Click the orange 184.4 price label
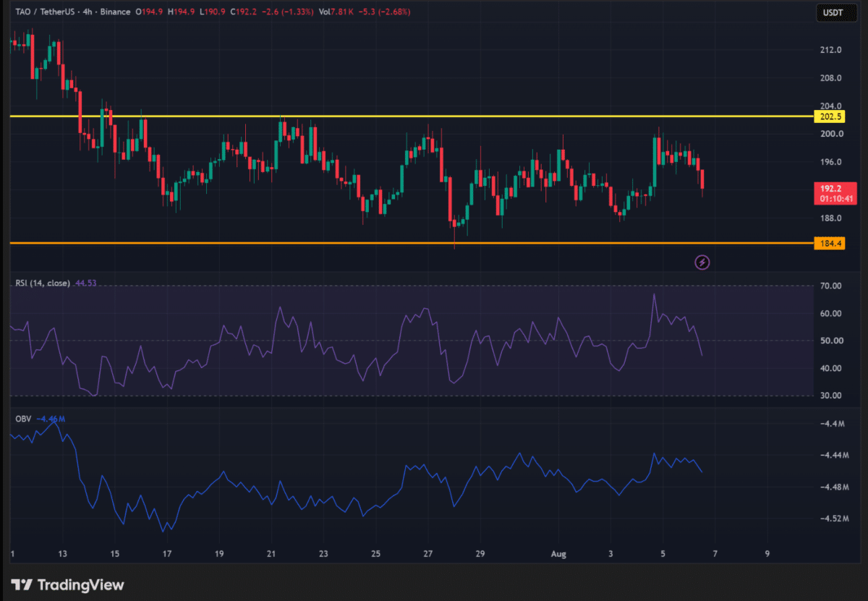Screen dimensions: 868x601 [828, 244]
